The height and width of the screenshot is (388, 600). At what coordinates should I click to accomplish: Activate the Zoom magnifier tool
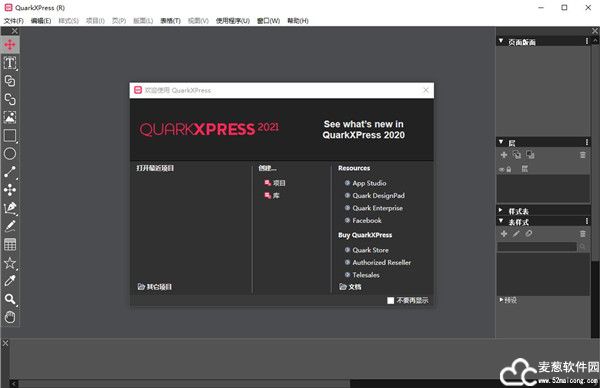point(10,299)
